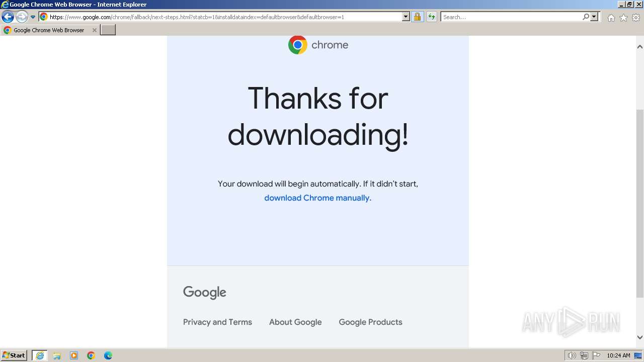644x362 pixels.
Task: Click the magnifier search icon
Action: tap(586, 17)
